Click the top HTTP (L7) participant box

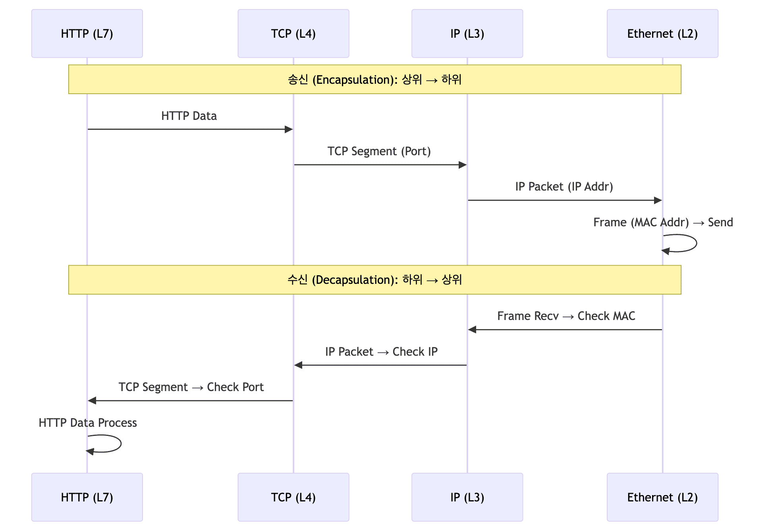[87, 34]
